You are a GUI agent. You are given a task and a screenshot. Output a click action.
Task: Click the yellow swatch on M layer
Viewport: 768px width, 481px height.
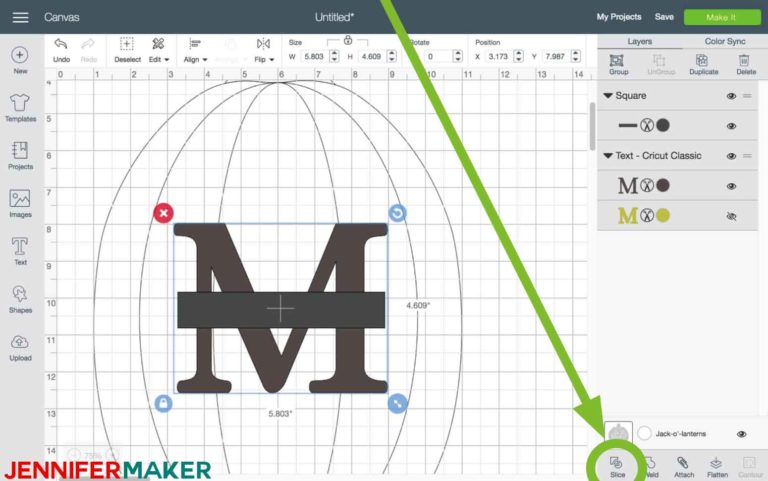point(663,216)
